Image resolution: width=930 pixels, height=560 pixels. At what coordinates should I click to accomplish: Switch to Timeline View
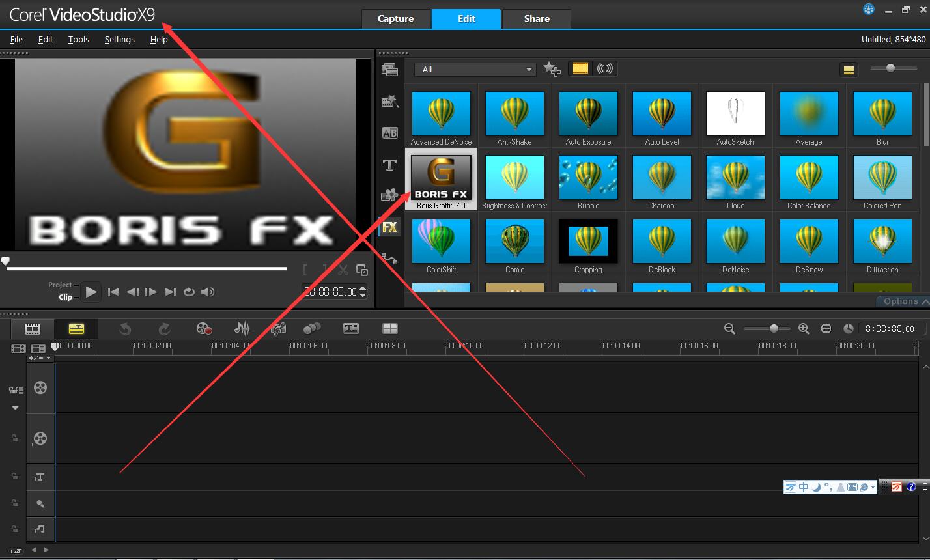coord(76,329)
